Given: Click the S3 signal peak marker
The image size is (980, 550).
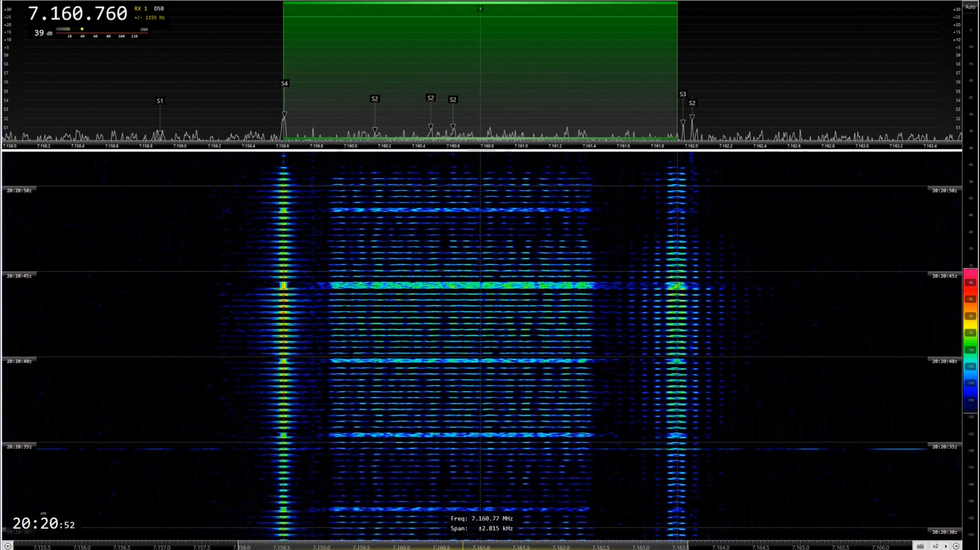Looking at the screenshot, I should pos(683,94).
